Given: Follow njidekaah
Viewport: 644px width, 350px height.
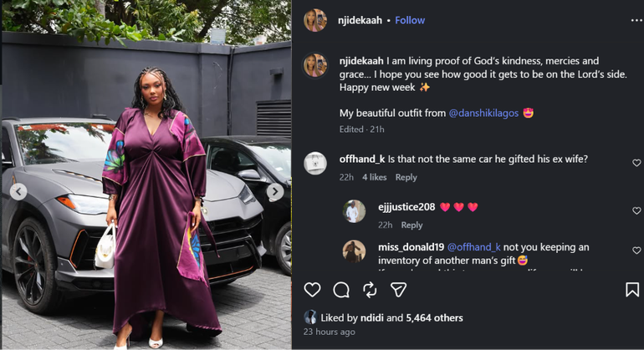Looking at the screenshot, I should [410, 20].
